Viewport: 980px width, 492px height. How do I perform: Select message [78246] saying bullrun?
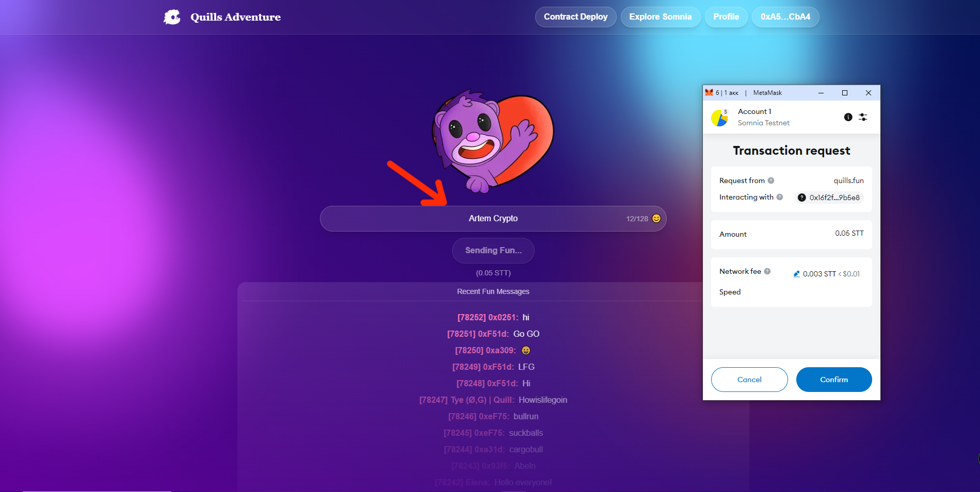(493, 417)
